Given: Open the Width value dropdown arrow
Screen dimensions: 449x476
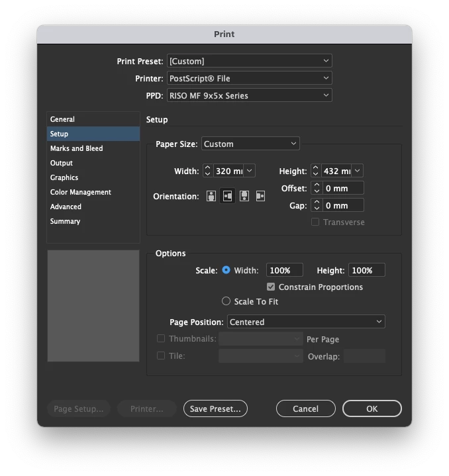Looking at the screenshot, I should pos(250,171).
